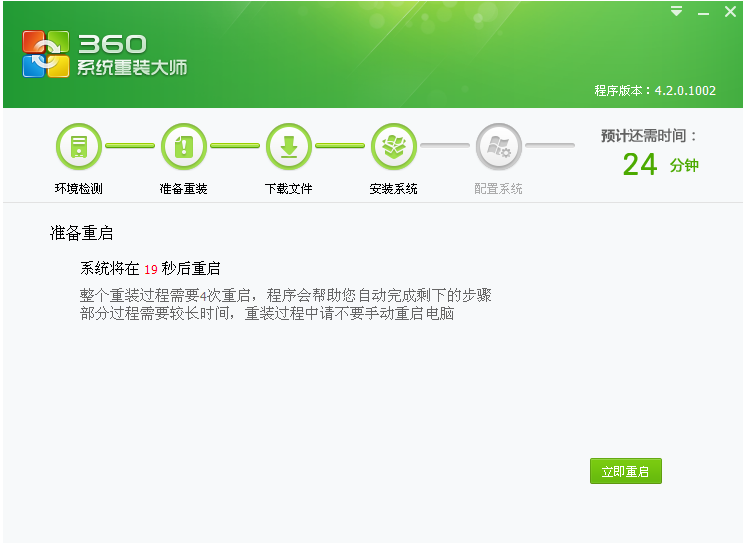
Task: Click the restart countdown seconds text
Action: click(150, 269)
